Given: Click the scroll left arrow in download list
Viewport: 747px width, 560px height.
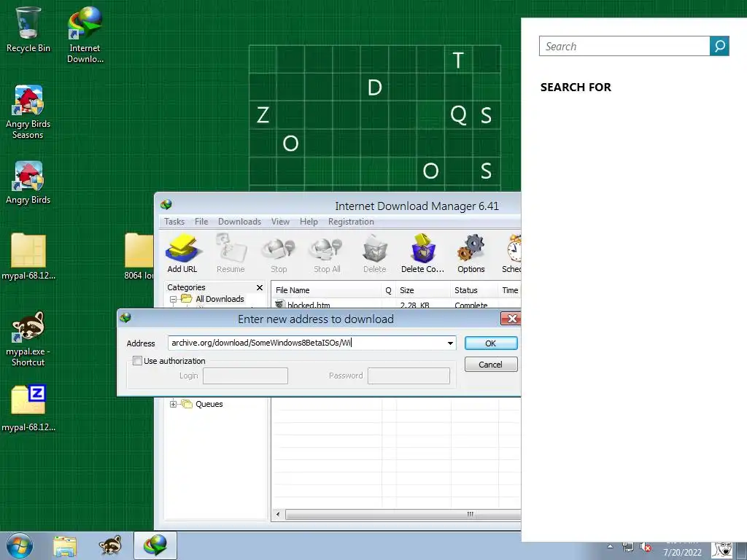Looking at the screenshot, I should (x=278, y=514).
